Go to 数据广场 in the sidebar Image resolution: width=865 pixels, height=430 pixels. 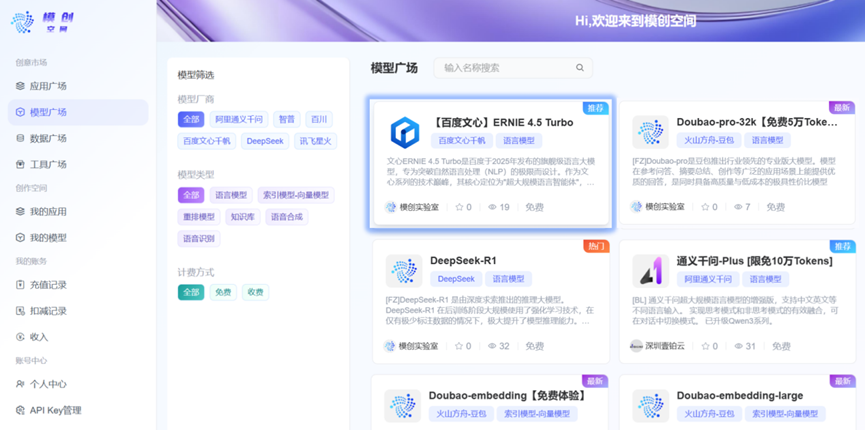coord(48,138)
